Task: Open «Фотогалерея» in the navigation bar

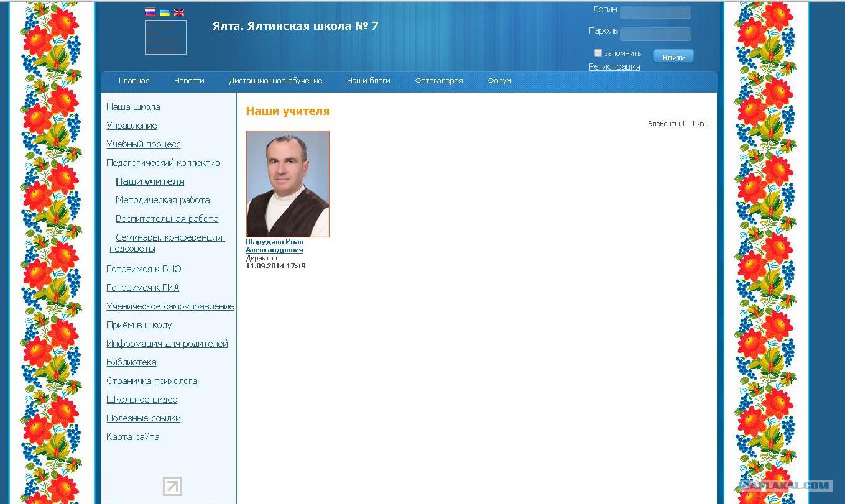Action: tap(439, 81)
